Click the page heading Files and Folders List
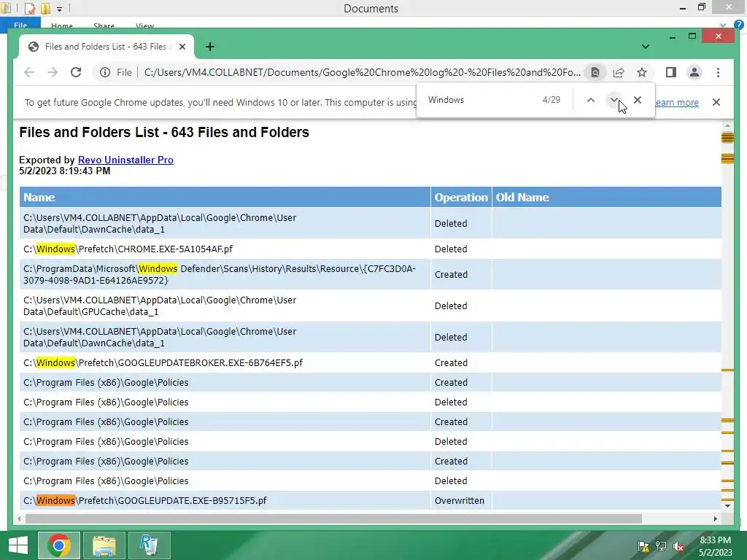 point(164,132)
